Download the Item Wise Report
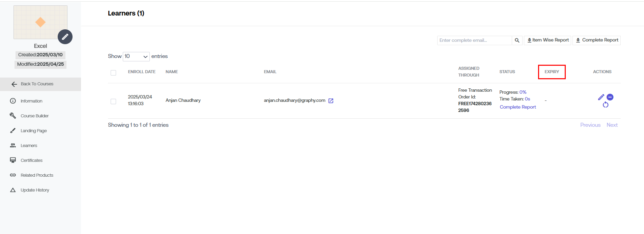This screenshot has height=234, width=644. coord(548,40)
